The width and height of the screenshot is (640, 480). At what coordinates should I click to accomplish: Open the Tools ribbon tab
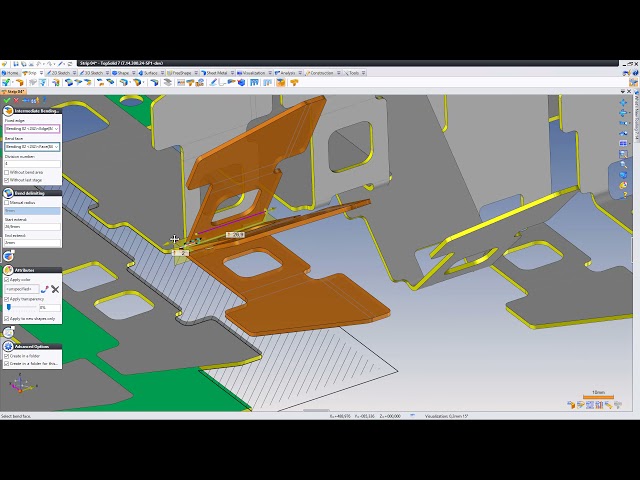[353, 73]
